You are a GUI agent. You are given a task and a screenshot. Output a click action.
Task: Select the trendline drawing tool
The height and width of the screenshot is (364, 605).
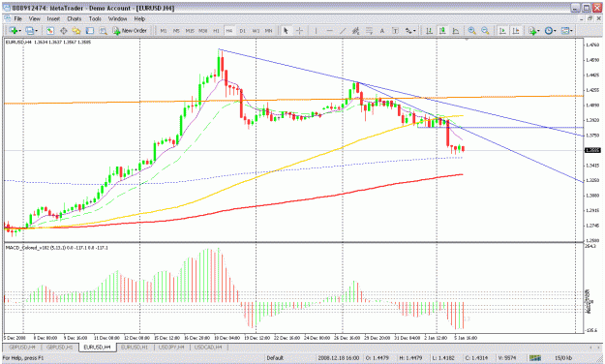(x=343, y=30)
